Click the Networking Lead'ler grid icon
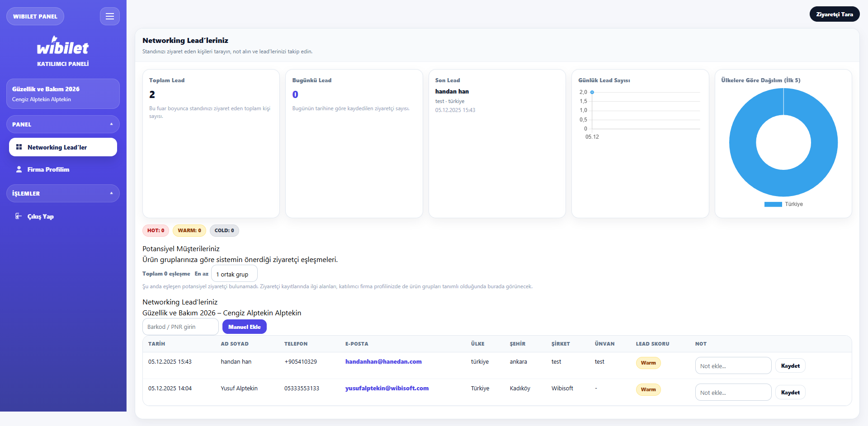This screenshot has width=868, height=426. (19, 147)
